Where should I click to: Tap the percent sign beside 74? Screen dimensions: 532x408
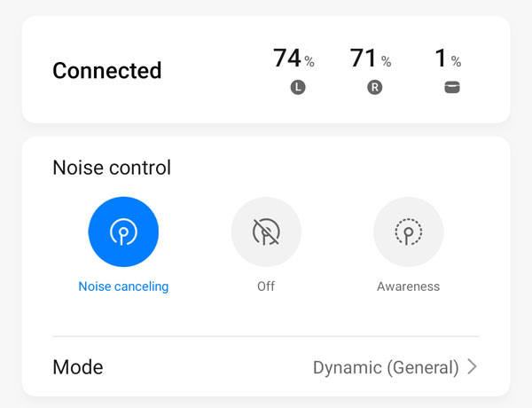click(309, 62)
